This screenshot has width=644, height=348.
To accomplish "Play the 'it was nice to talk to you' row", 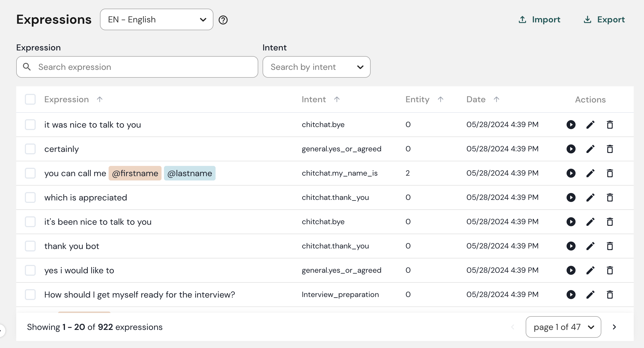I will [571, 125].
